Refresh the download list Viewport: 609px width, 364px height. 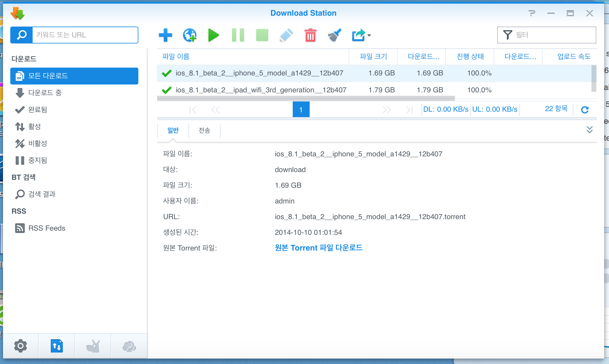(x=585, y=110)
